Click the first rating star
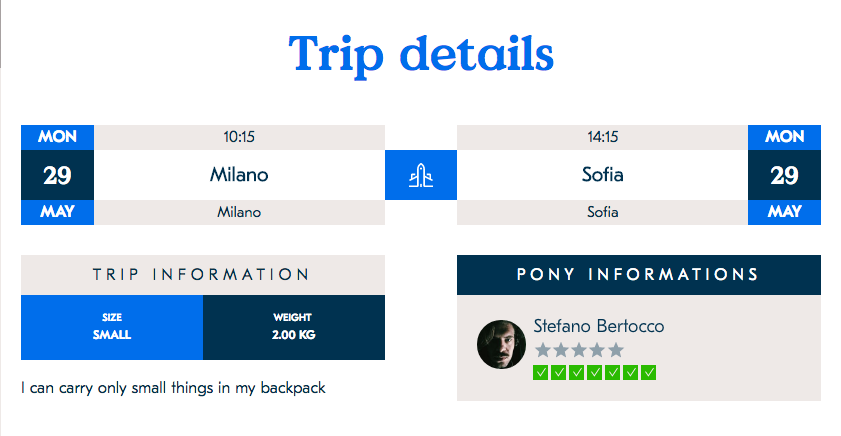841x436 pixels. (x=543, y=350)
